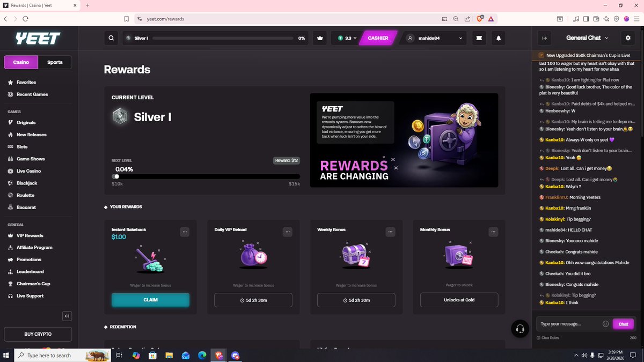Open Copilot from the taskbar
Screen dimensions: 644x362
click(x=136, y=356)
